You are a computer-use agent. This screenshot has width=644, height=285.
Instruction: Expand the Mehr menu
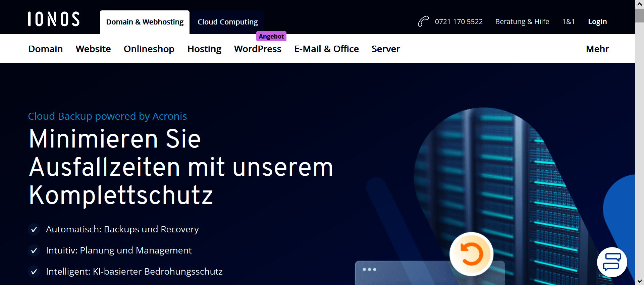point(597,49)
